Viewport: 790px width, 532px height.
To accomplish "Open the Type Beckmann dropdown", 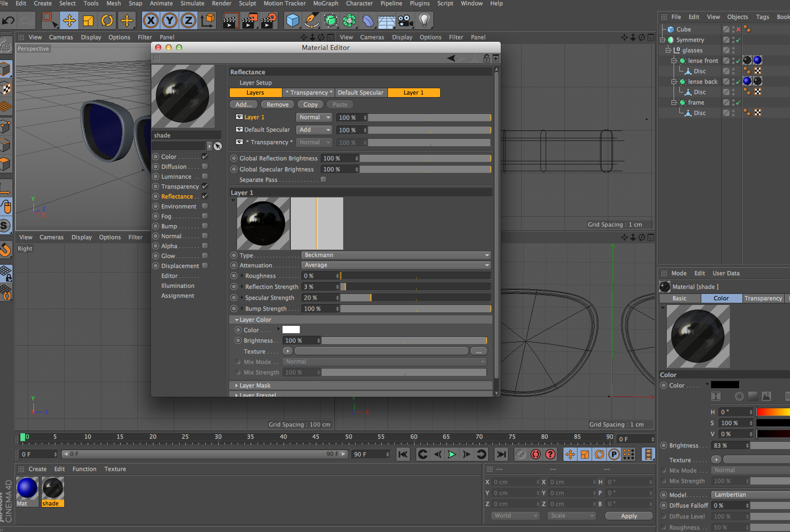I will click(396, 255).
